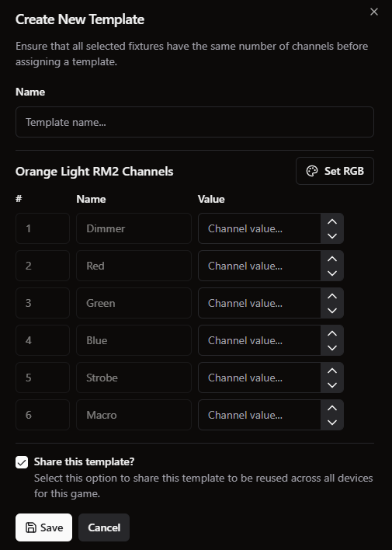
Task: Decrease the Strobe channel value
Action: [332, 385]
